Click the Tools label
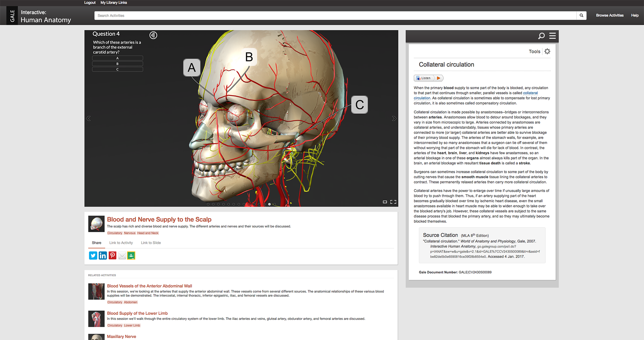This screenshot has width=644, height=340. coord(535,51)
